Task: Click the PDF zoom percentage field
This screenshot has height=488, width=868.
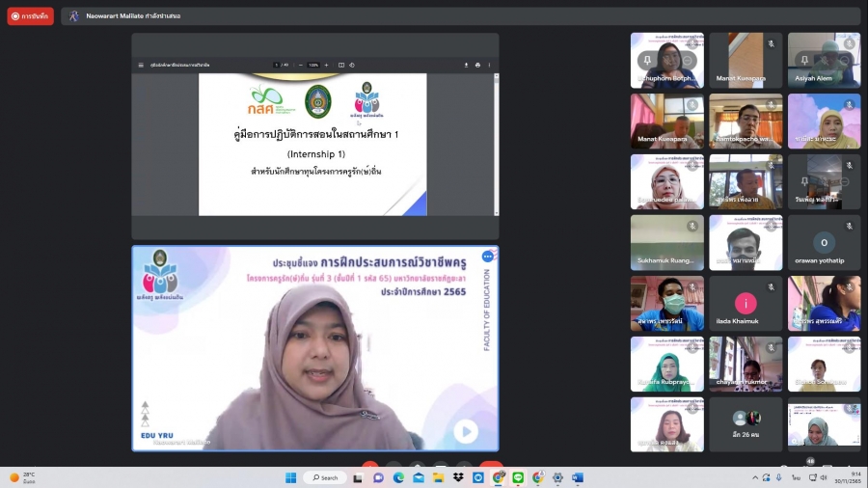Action: [x=313, y=65]
